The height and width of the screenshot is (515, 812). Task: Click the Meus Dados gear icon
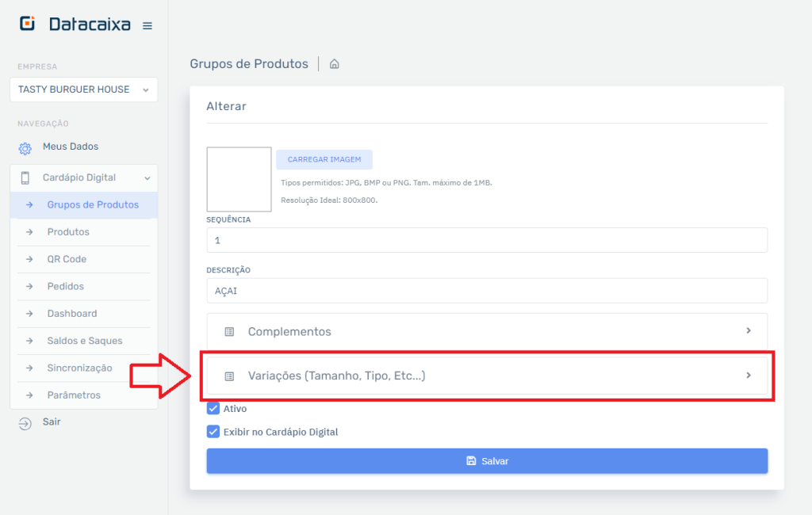click(25, 148)
